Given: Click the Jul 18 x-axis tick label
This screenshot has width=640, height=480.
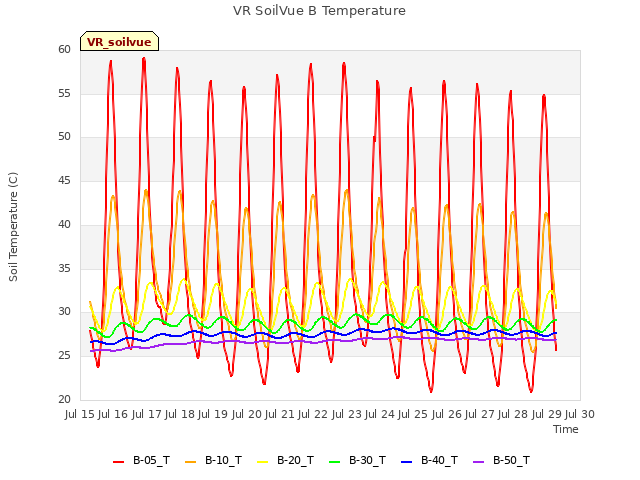Looking at the screenshot, I should (180, 415).
